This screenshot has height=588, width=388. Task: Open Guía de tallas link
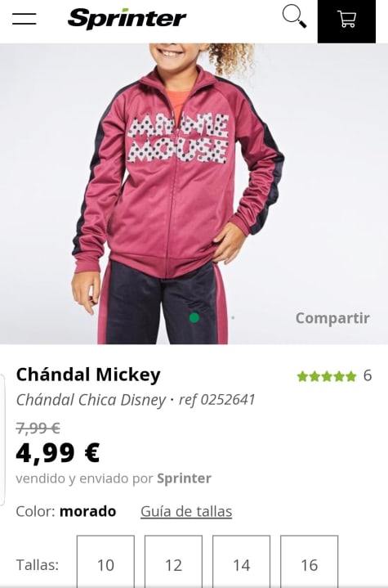(186, 511)
